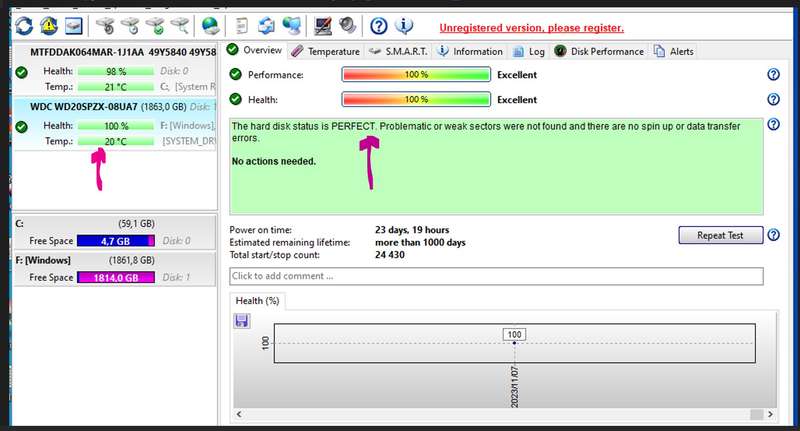The image size is (800, 431).
Task: Open the Overview tab
Action: (x=254, y=50)
